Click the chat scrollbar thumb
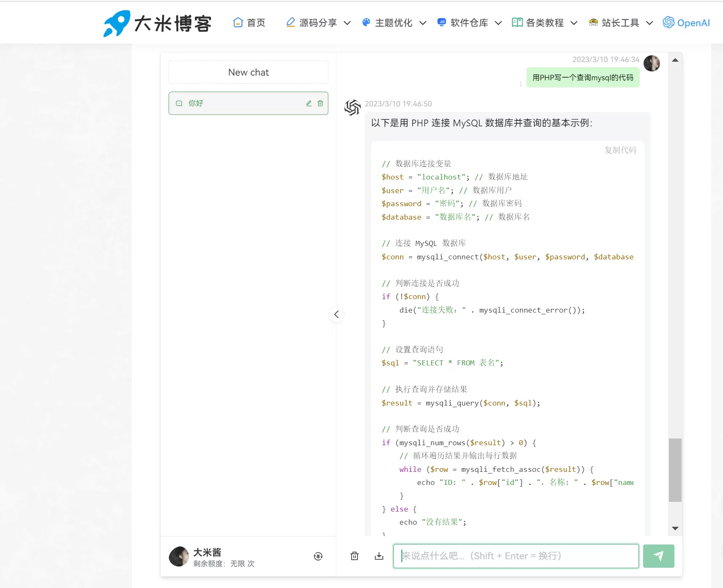 pyautogui.click(x=675, y=470)
